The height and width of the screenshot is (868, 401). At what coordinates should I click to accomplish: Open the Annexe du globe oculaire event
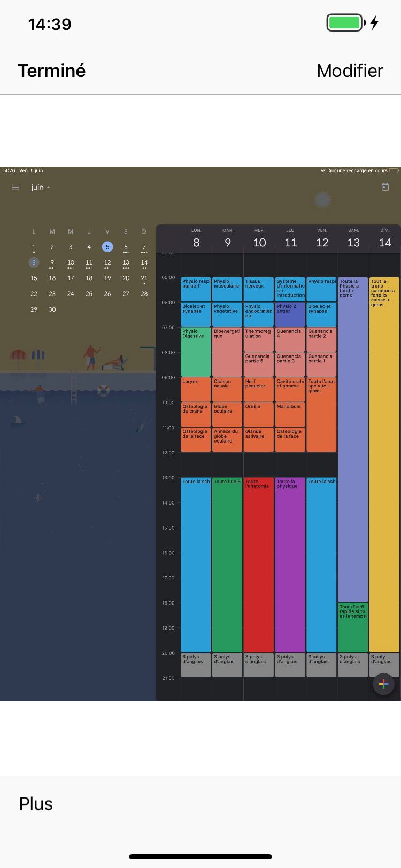227,440
